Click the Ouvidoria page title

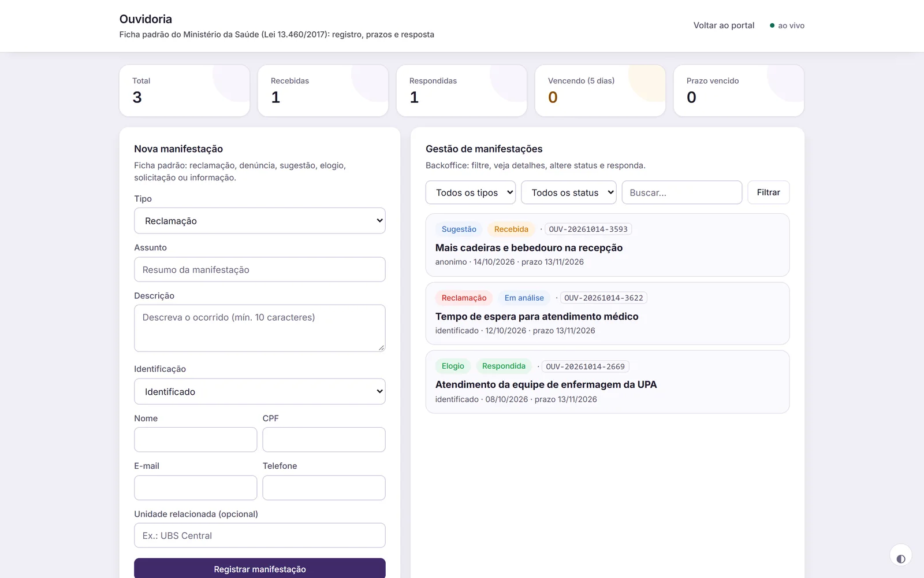[146, 19]
